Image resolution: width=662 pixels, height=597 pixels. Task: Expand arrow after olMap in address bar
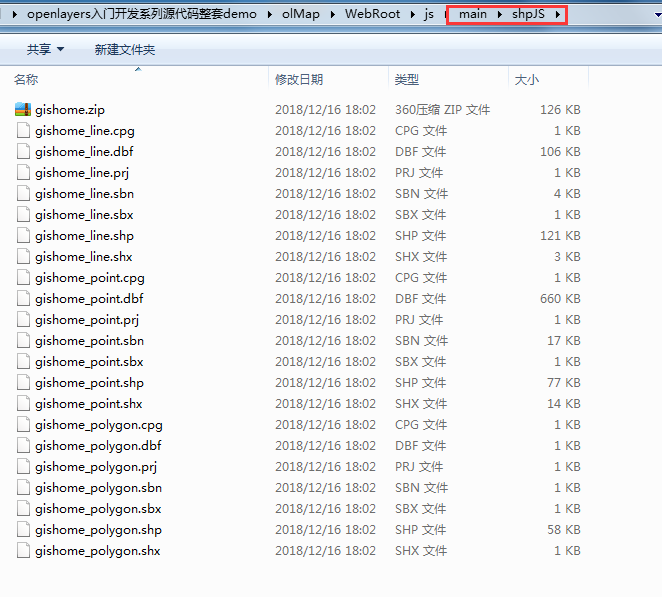point(333,14)
